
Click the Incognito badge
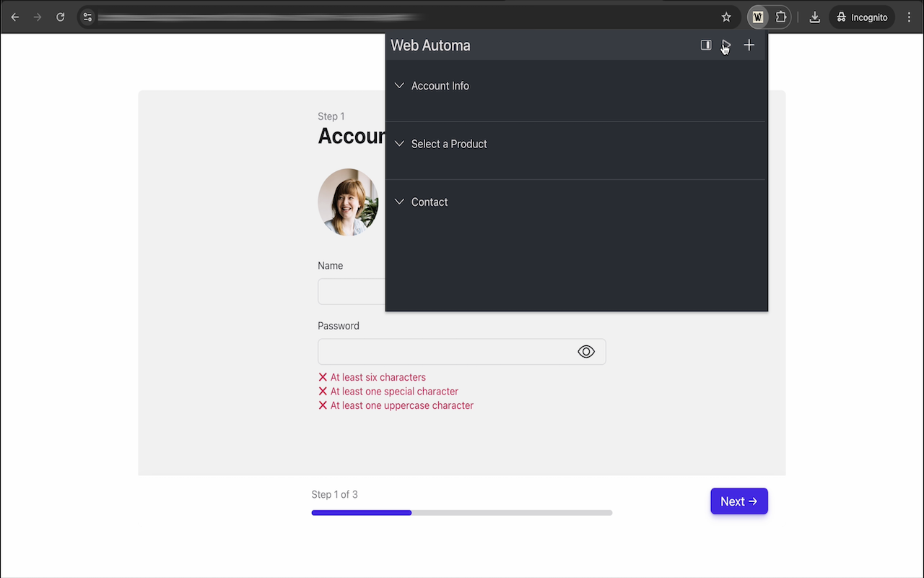862,17
